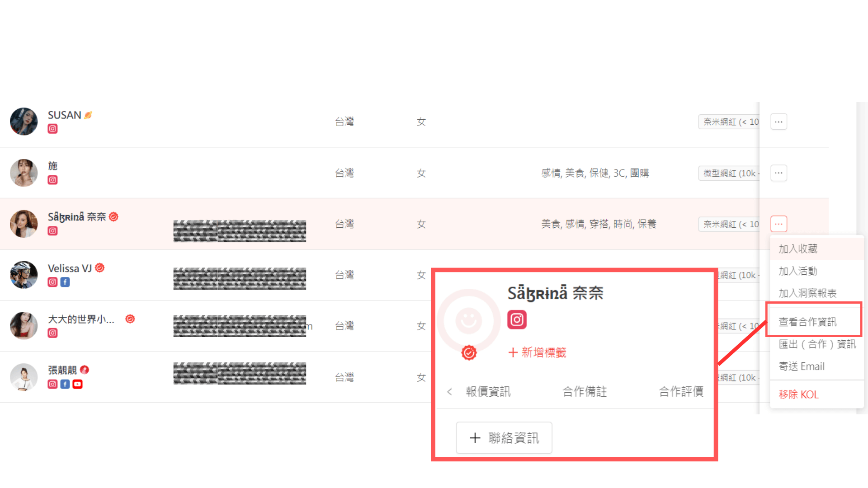Click the 報價資訊 tab in popup
This screenshot has height=488, width=868.
pos(489,391)
